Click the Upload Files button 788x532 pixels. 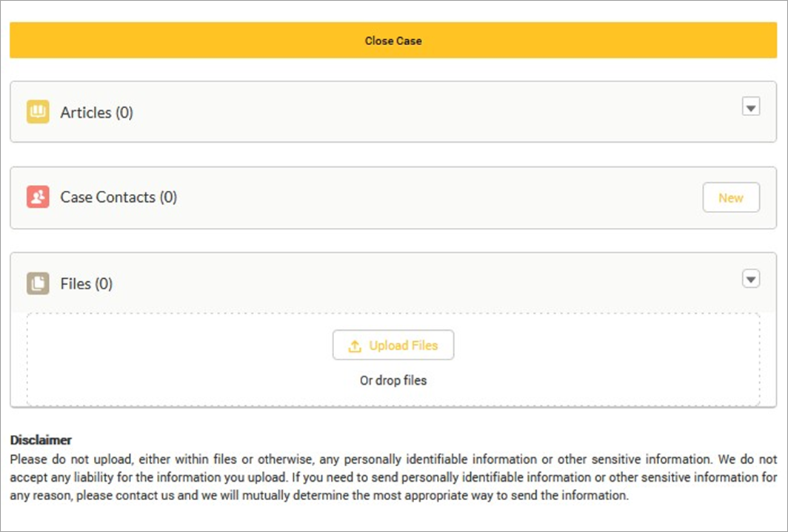coord(393,345)
